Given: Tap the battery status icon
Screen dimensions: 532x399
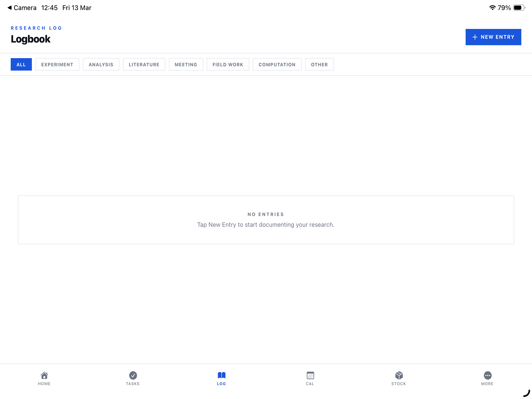Looking at the screenshot, I should point(519,8).
